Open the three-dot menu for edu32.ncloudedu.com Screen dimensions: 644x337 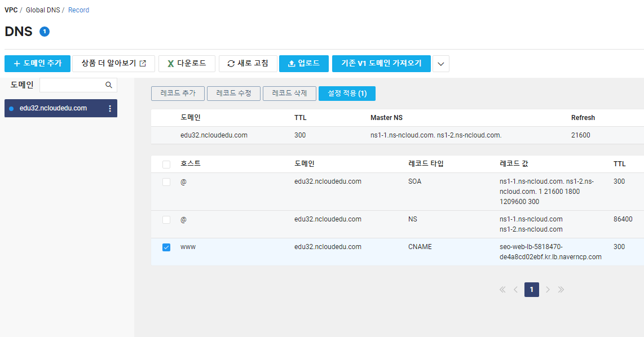[x=109, y=108]
